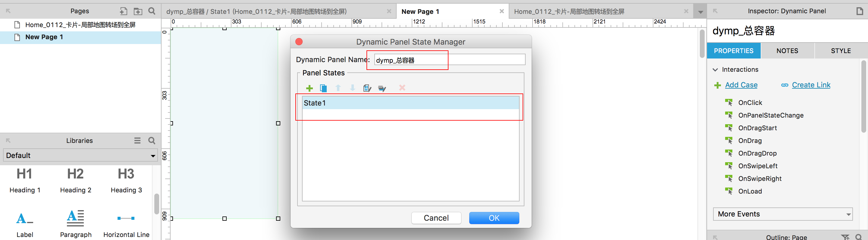Click the Edit State icon in the dialog toolbar
868x240 pixels.
(x=367, y=88)
